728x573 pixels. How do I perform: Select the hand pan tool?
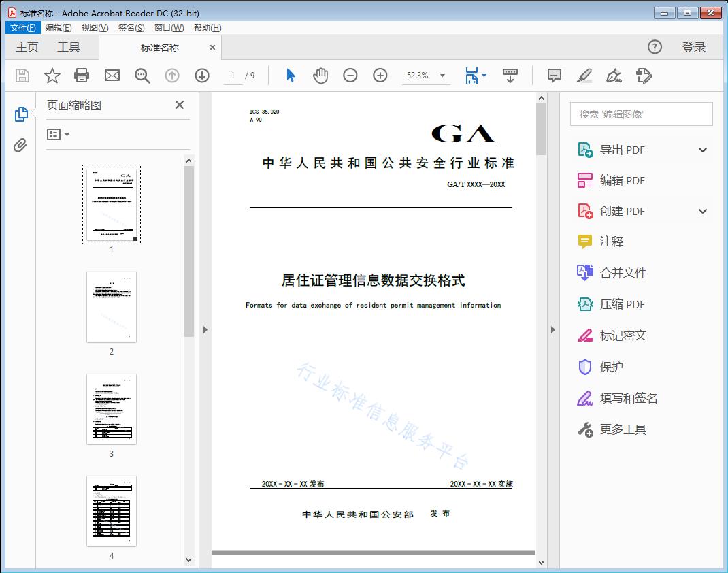pos(320,76)
